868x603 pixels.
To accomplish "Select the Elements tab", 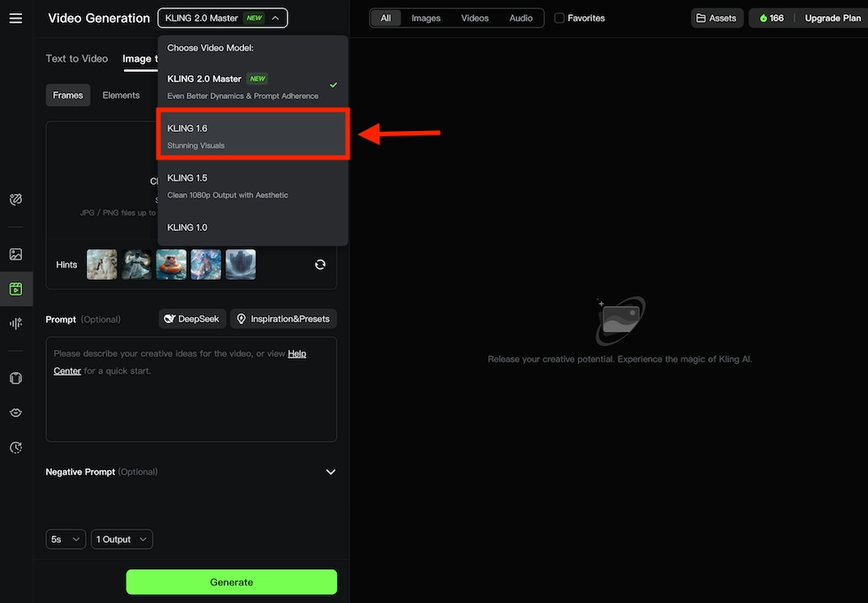I will pyautogui.click(x=120, y=96).
